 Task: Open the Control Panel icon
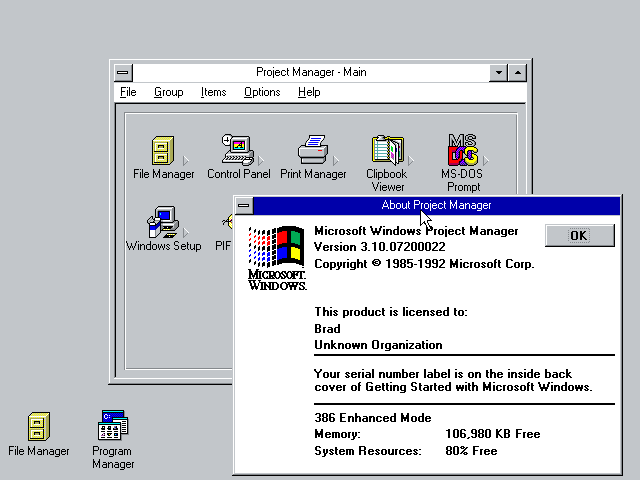[238, 149]
